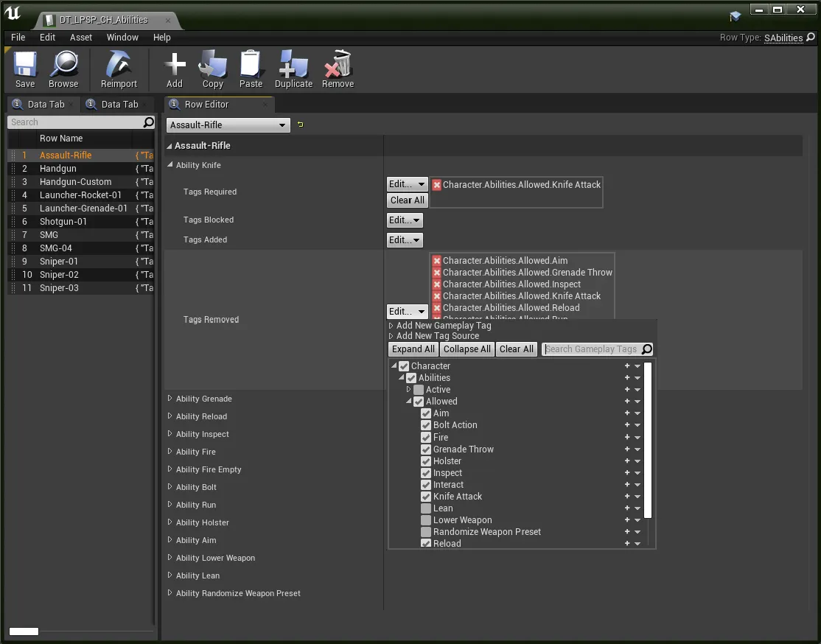821x644 pixels.
Task: Remove the Grenade Throw tag with red X
Action: pyautogui.click(x=437, y=273)
